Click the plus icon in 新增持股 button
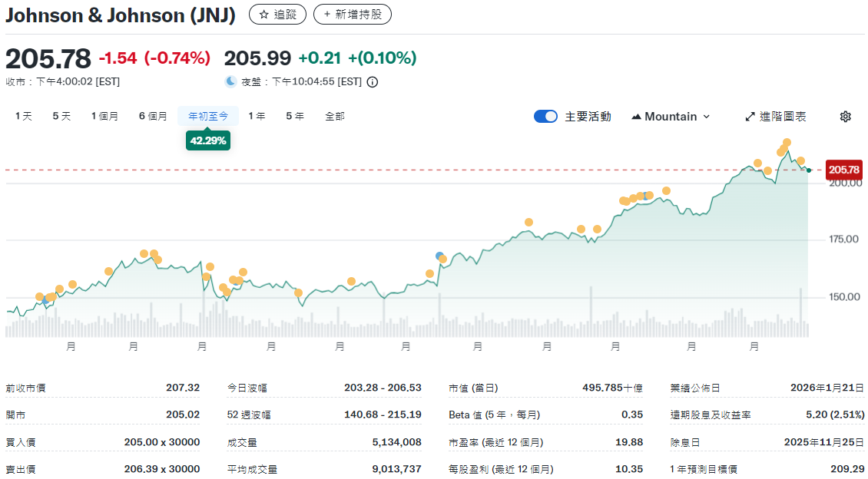Screen dimensions: 868x479 (x=327, y=14)
